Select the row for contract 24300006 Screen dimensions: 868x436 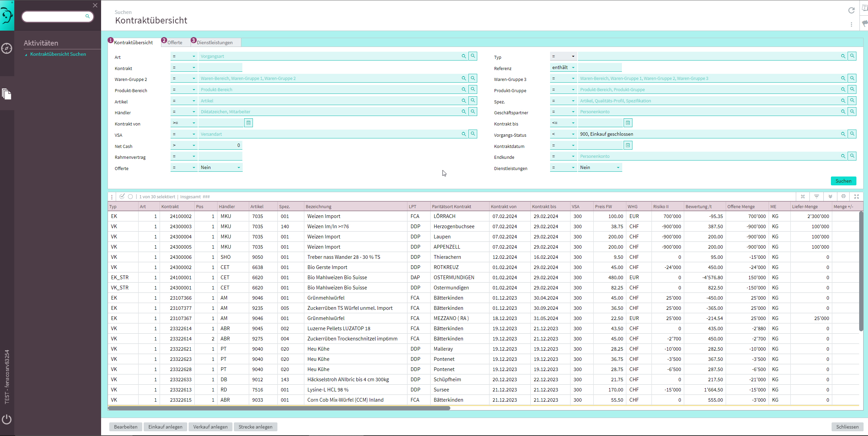[181, 257]
